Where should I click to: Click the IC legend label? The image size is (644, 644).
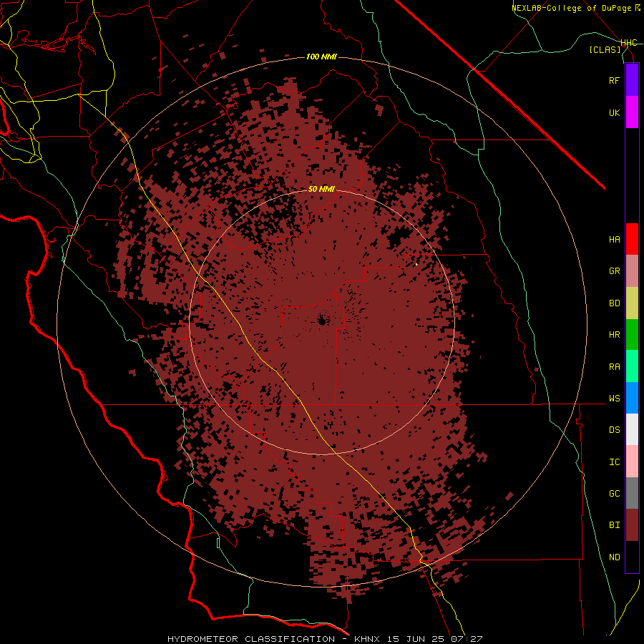point(614,462)
